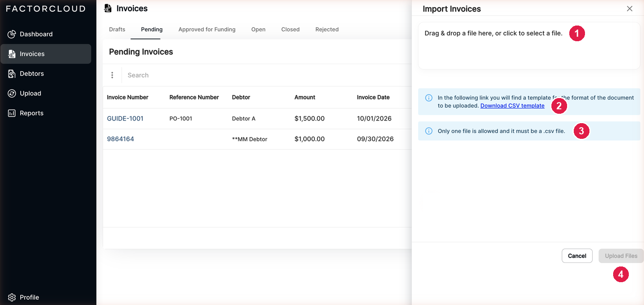Switch to Approved for Funding tab
The image size is (644, 305).
207,30
